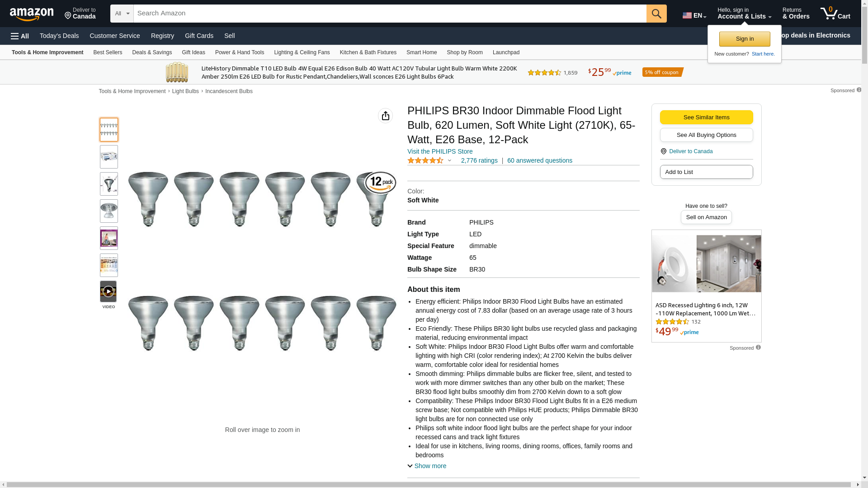Click in the Search Amazon field

[390, 14]
